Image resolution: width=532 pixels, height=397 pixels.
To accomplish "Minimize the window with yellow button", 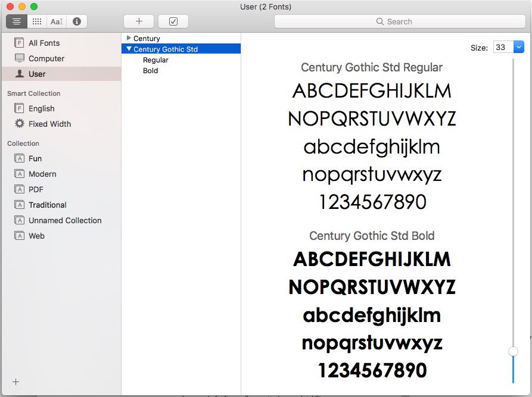I will [x=22, y=7].
